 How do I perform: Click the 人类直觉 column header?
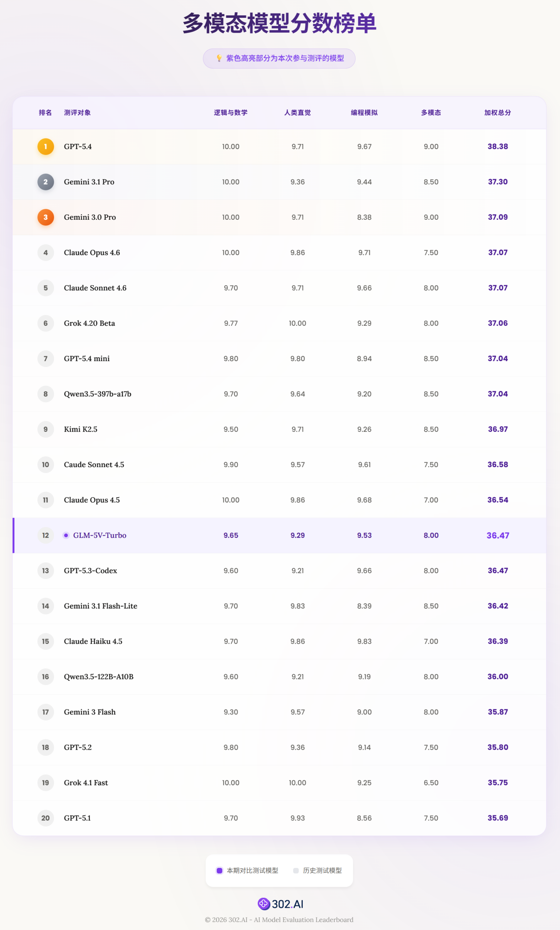[x=297, y=113]
